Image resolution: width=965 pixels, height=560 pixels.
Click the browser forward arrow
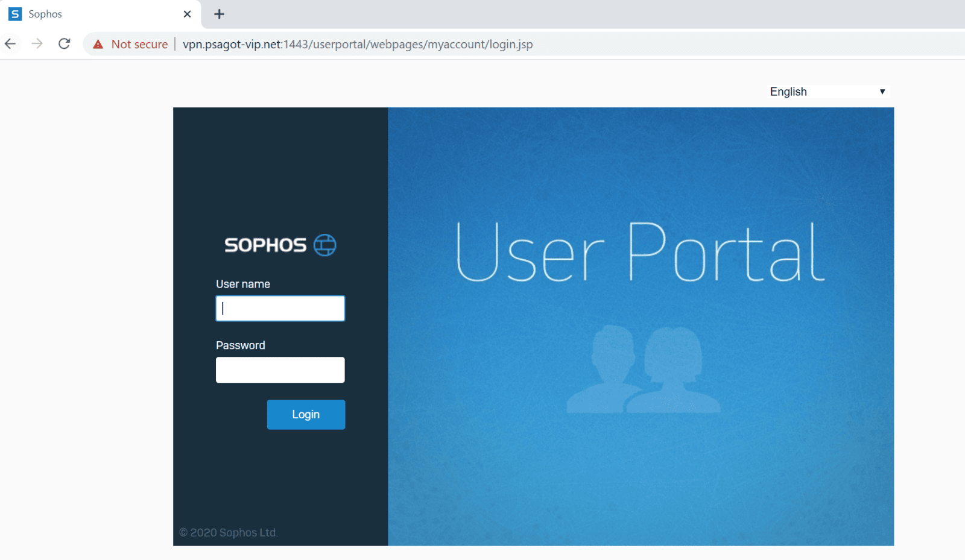pos(37,43)
